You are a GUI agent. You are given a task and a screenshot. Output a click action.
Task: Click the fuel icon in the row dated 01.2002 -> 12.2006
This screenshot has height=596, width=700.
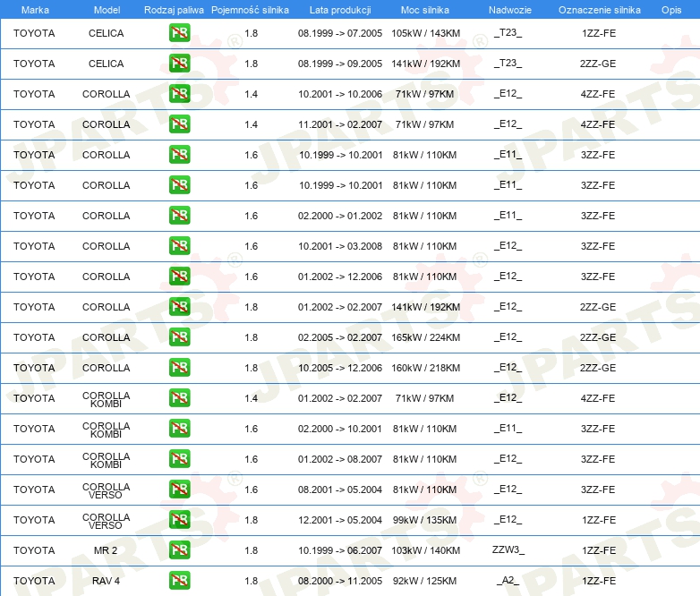179,277
